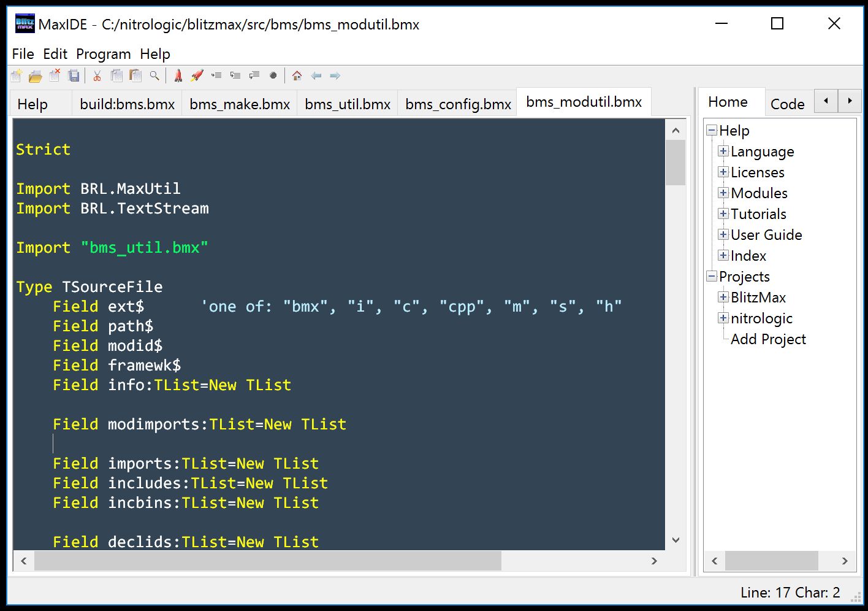This screenshot has width=868, height=611.
Task: Close the current file with the red X icon
Action: 55,75
